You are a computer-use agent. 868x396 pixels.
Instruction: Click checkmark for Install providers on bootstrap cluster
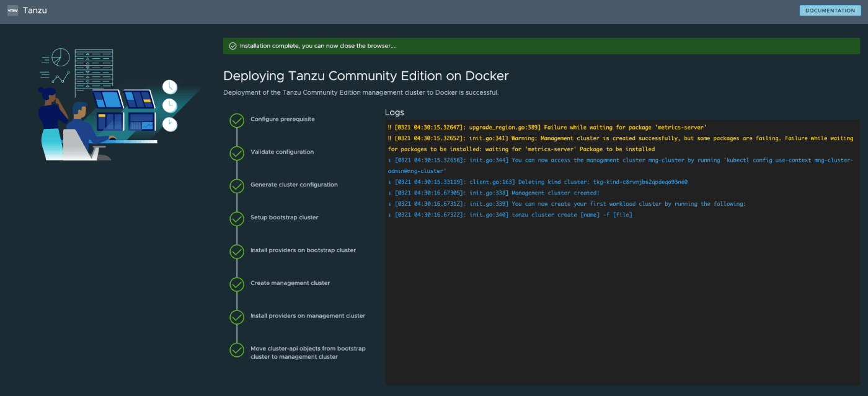(237, 252)
